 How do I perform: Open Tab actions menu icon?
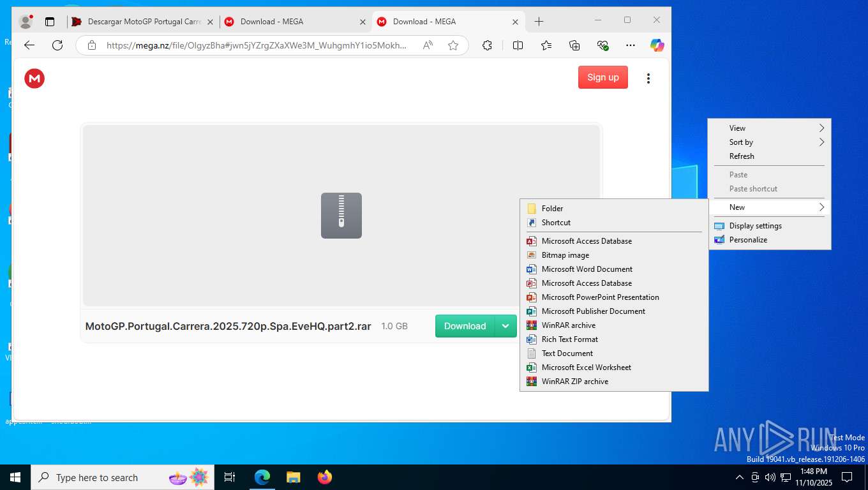[x=50, y=22]
